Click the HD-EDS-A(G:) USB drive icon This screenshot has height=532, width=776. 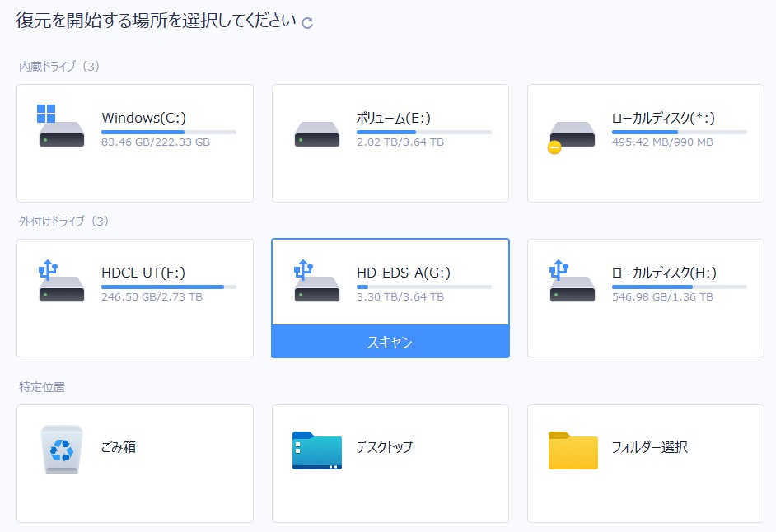point(316,281)
